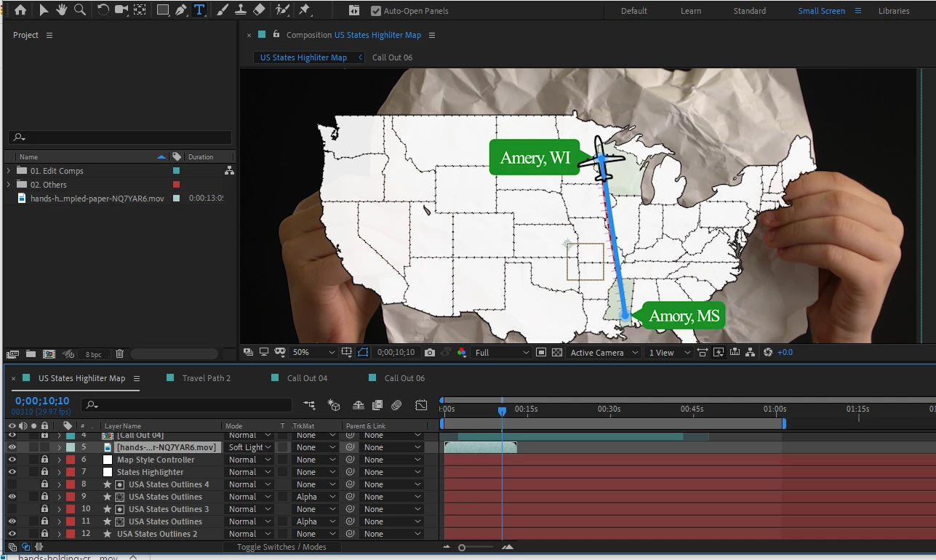This screenshot has width=936, height=560.
Task: Open Soft Light blending mode dropdown
Action: (249, 447)
